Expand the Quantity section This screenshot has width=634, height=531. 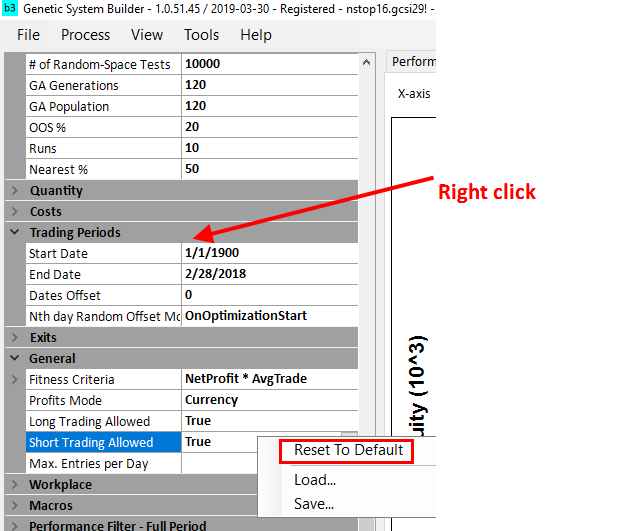[15, 191]
